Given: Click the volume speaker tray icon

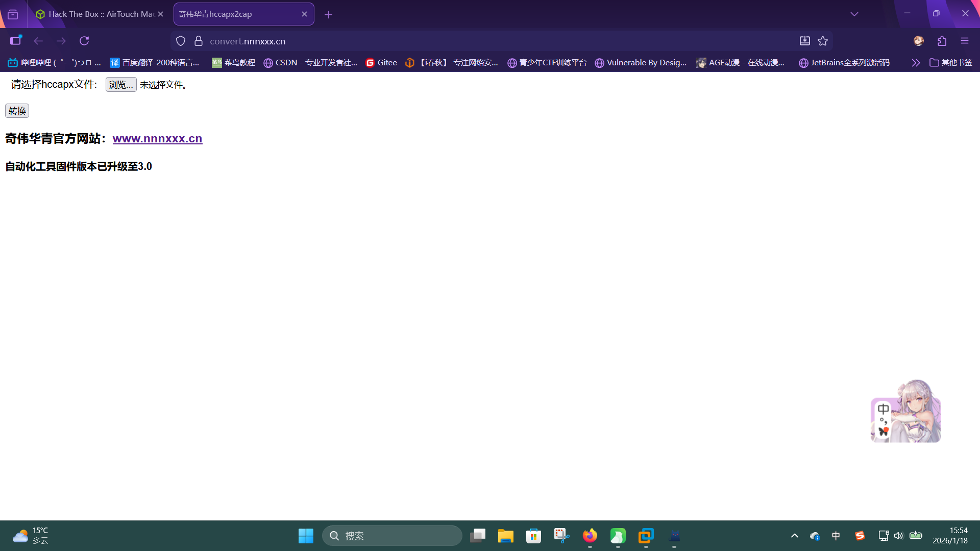Looking at the screenshot, I should point(898,536).
